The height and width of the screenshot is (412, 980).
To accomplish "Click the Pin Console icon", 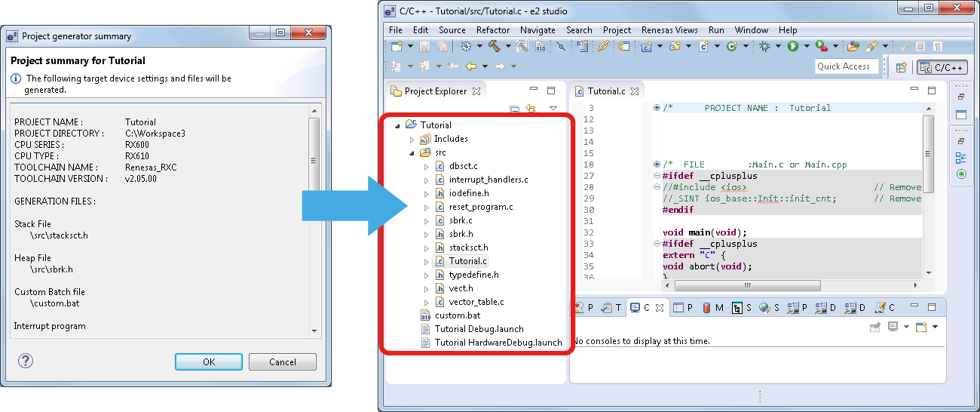I will point(875,327).
